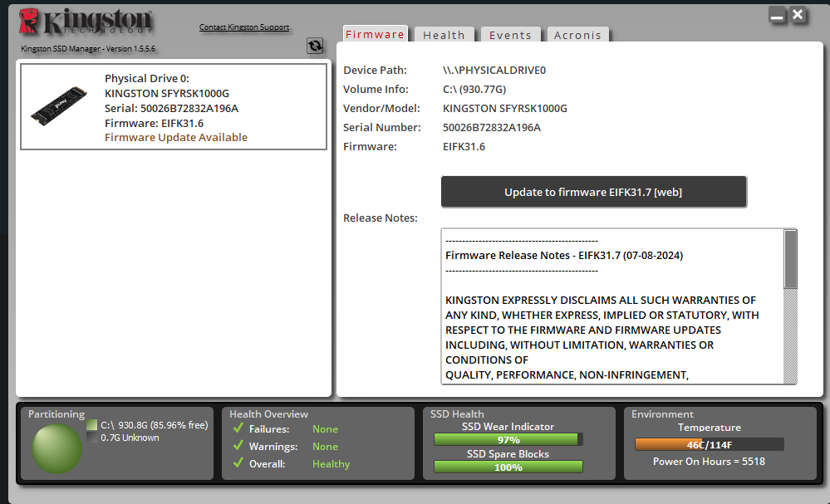The width and height of the screenshot is (830, 504).
Task: Click the Firmware Update Available notice
Action: (x=176, y=138)
